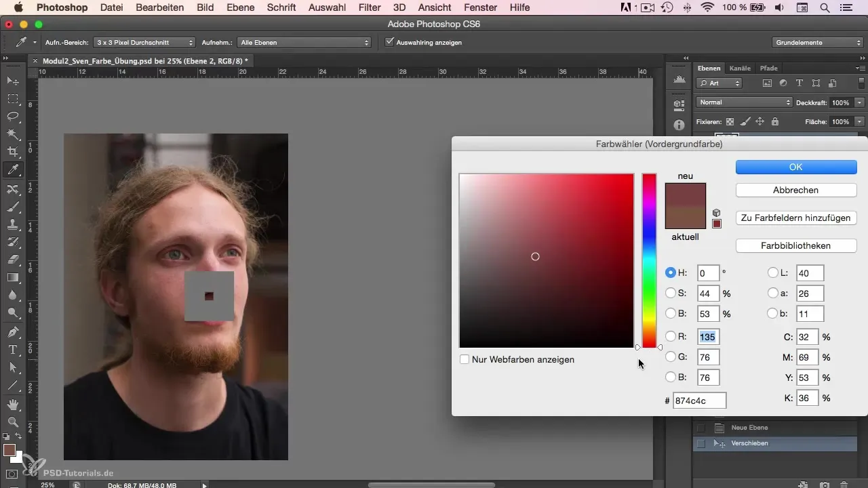Enable Nur Webfarben anzeigen checkbox

coord(465,359)
